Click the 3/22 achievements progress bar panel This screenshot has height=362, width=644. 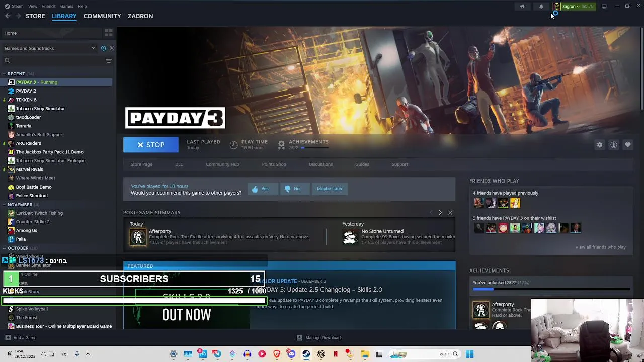(551, 289)
